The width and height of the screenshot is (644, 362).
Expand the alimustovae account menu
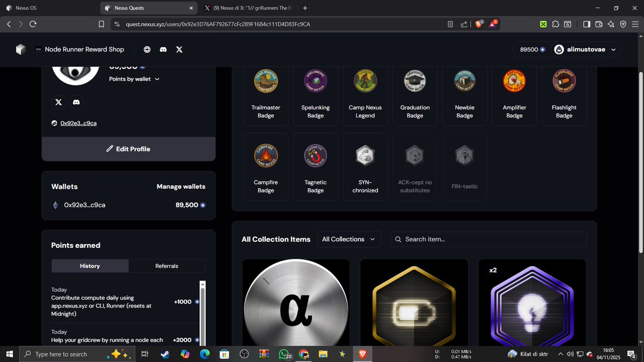pos(587,49)
